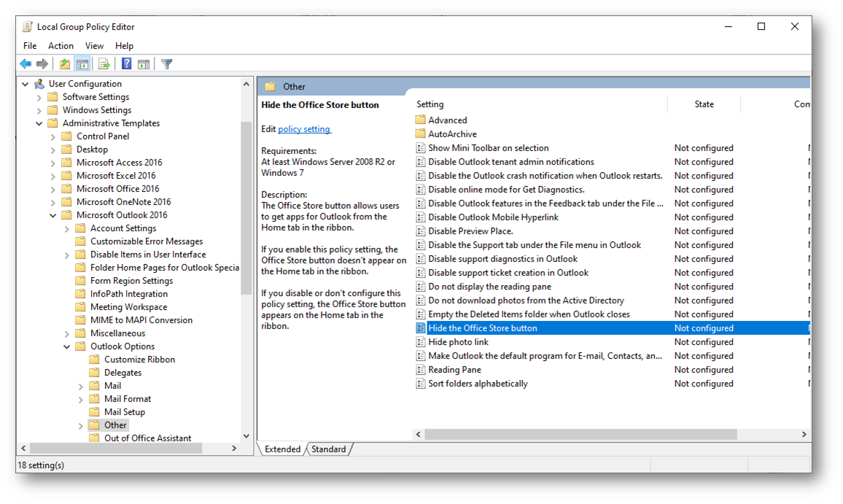This screenshot has height=504, width=843.
Task: Collapse the Outlook Options node
Action: pos(66,346)
